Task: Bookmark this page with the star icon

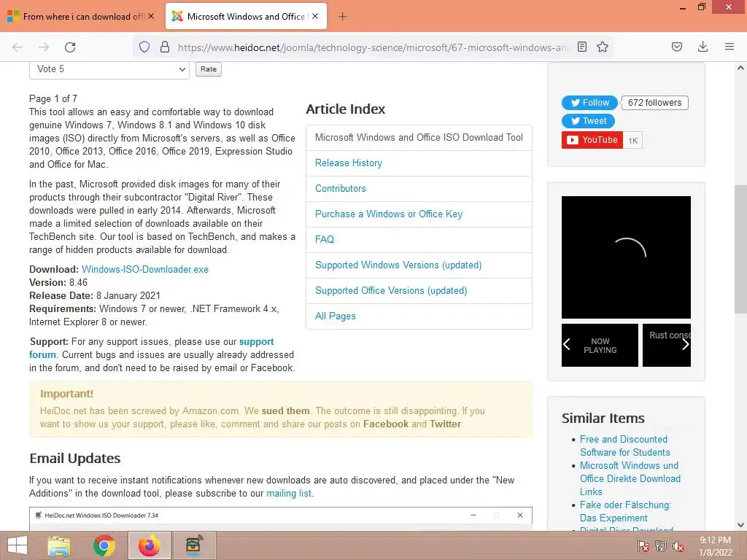Action: coord(603,47)
